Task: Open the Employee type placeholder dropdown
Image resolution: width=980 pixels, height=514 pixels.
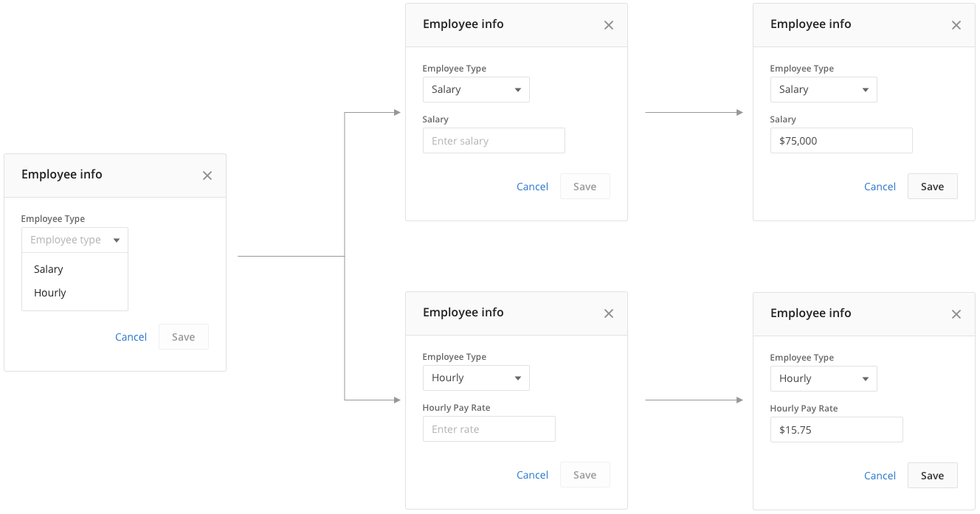Action: click(x=75, y=240)
